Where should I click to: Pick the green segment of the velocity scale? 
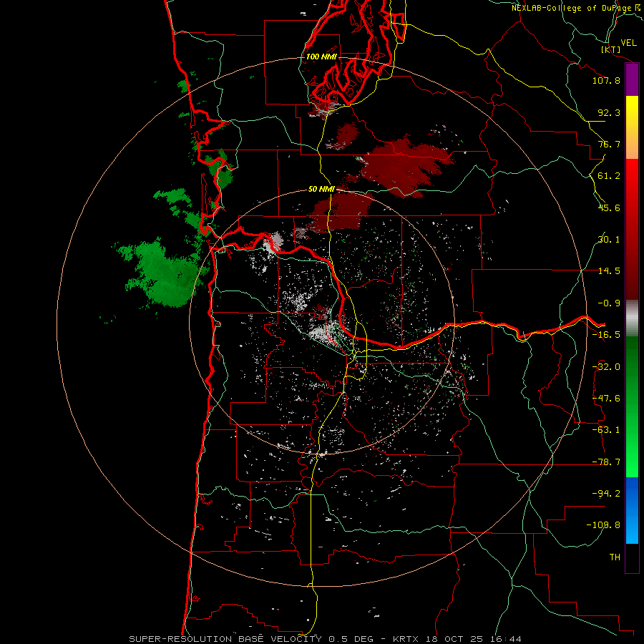click(x=632, y=406)
